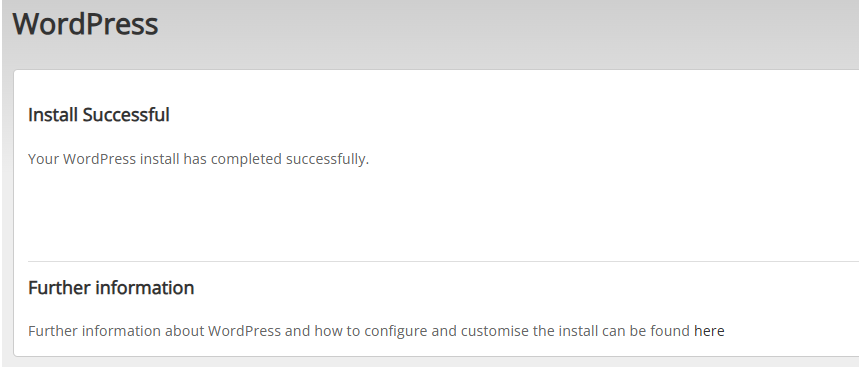Image resolution: width=859 pixels, height=367 pixels.
Task: Click the Further information heading
Action: [111, 288]
